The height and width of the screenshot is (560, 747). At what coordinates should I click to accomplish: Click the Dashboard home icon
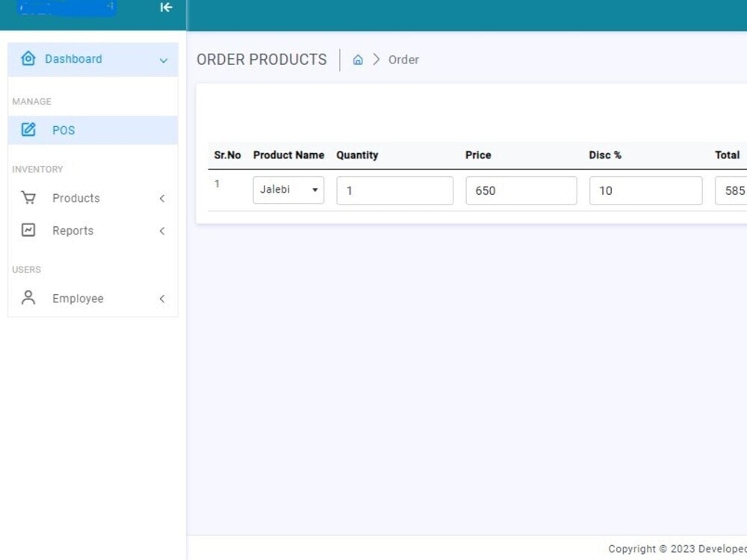pyautogui.click(x=28, y=58)
